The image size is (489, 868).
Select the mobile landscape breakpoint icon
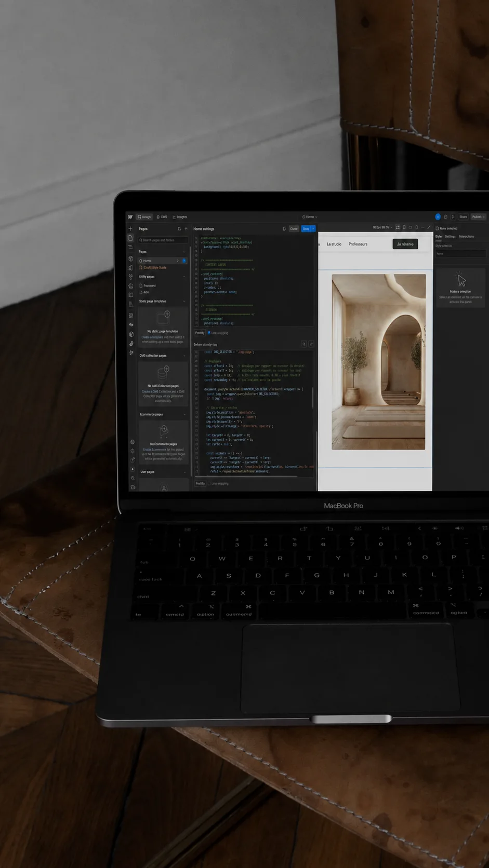click(x=410, y=227)
